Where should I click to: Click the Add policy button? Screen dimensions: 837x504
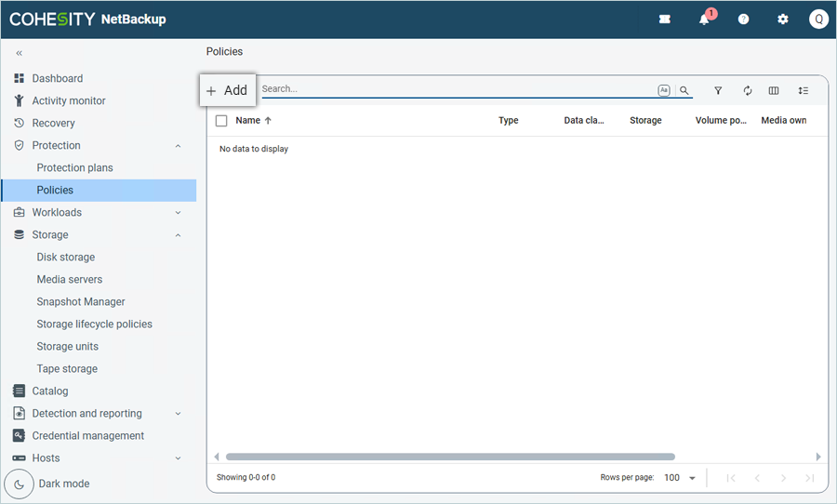[227, 90]
